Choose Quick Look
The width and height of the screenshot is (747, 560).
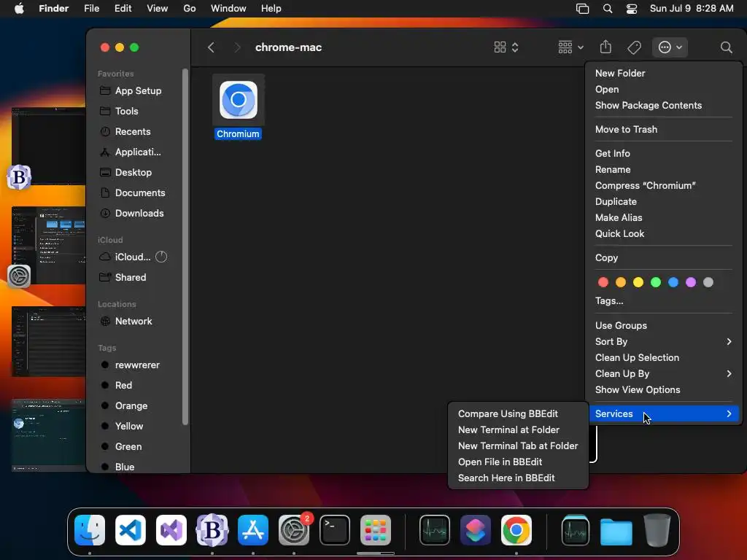(x=663, y=234)
